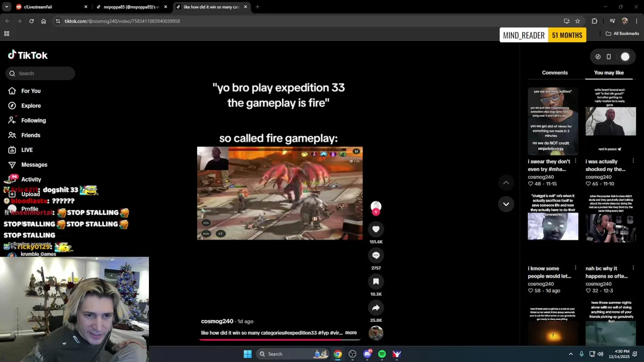The width and height of the screenshot is (644, 362).
Task: Switch to mrpoppa85 TikTok browser tab
Action: (x=131, y=7)
